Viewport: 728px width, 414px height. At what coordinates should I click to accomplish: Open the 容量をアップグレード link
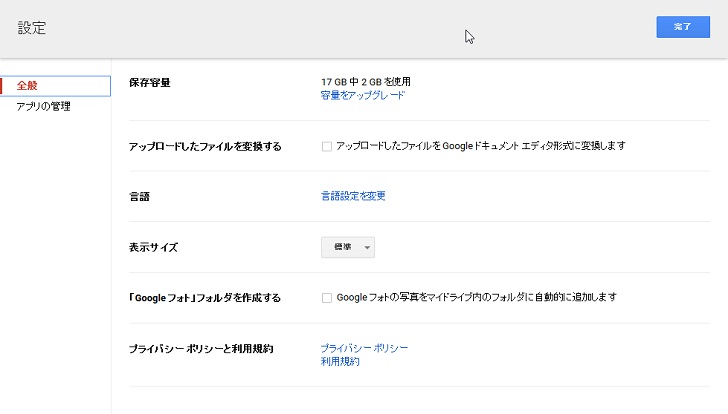pyautogui.click(x=362, y=95)
